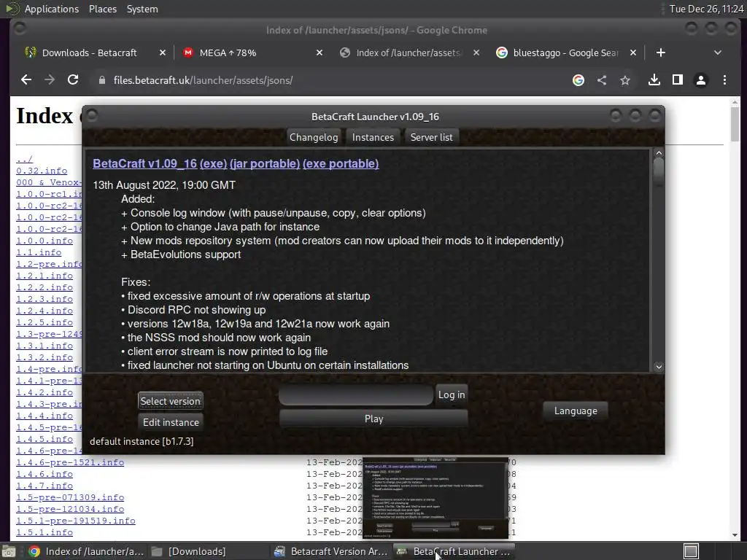Open the Changelog tab in launcher

click(314, 137)
